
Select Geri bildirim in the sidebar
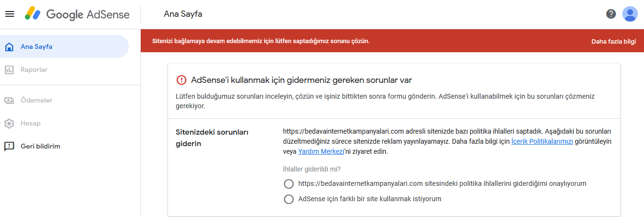[40, 147]
